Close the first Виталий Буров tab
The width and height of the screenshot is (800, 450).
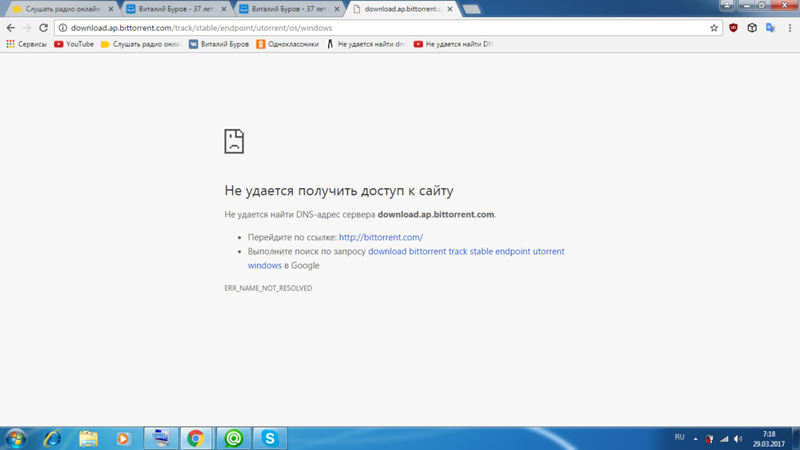point(223,9)
